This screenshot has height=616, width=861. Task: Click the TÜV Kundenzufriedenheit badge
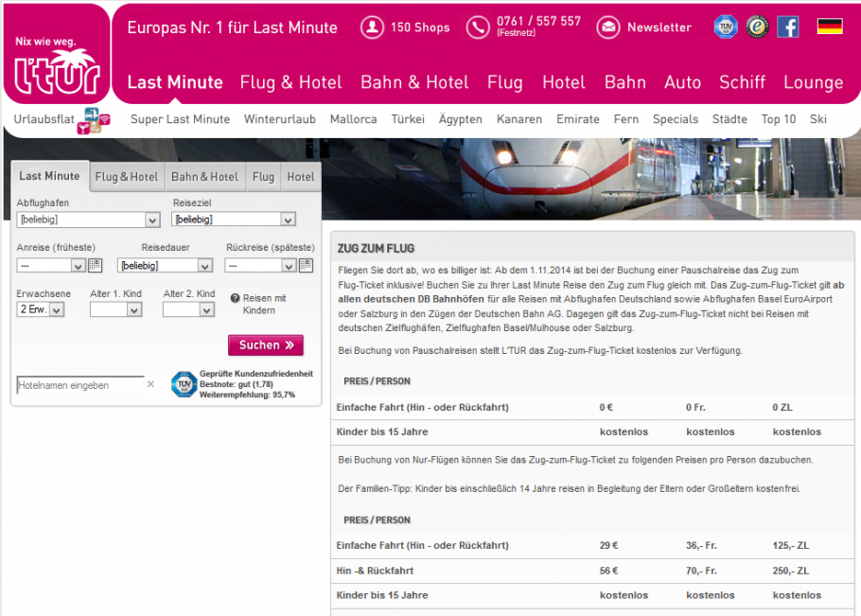[x=184, y=384]
